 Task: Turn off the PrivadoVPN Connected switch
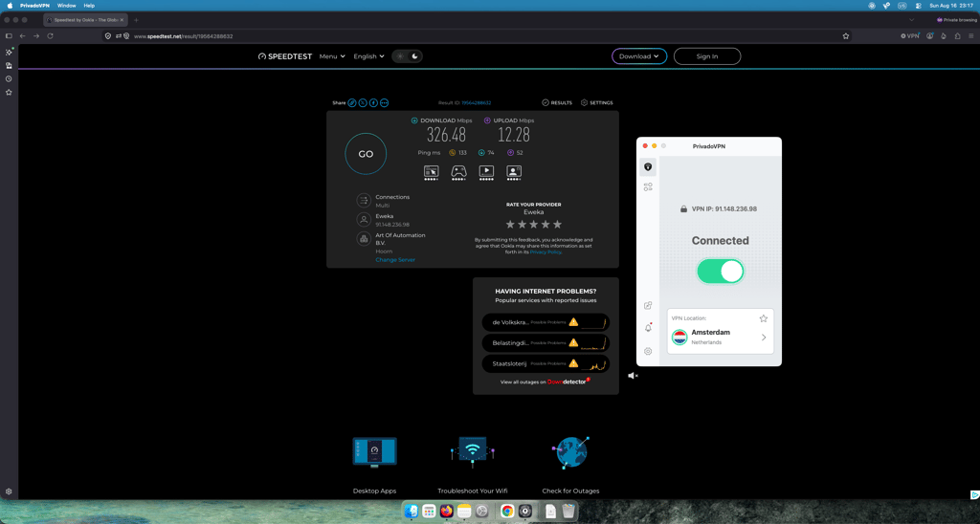(720, 272)
